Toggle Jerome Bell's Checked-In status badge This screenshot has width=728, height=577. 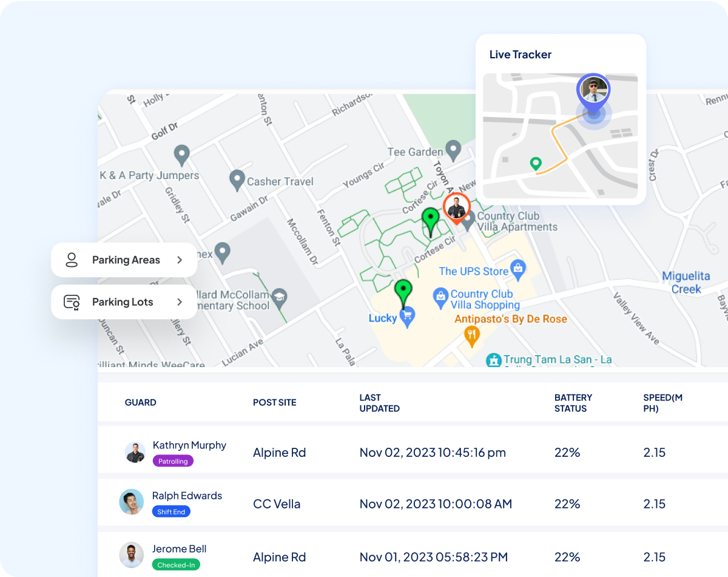(176, 565)
